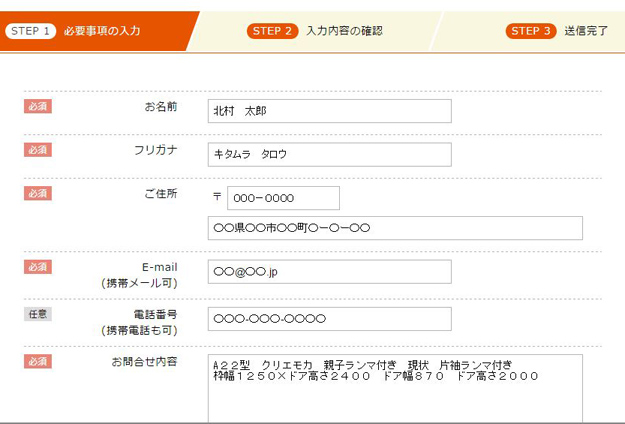Image resolution: width=625 pixels, height=424 pixels.
Task: Click the E-mail address input field
Action: coord(330,271)
